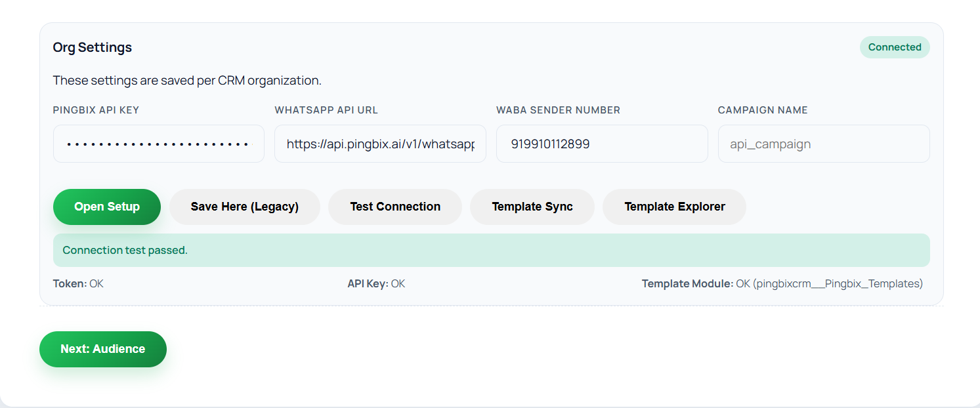Click the Token: OK status text

click(78, 284)
